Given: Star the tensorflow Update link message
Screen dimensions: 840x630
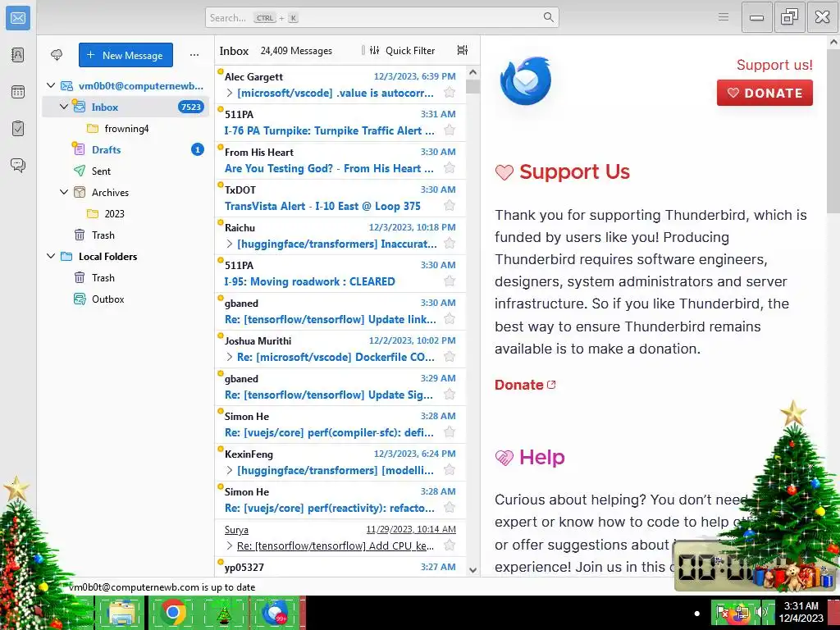Looking at the screenshot, I should [x=450, y=319].
